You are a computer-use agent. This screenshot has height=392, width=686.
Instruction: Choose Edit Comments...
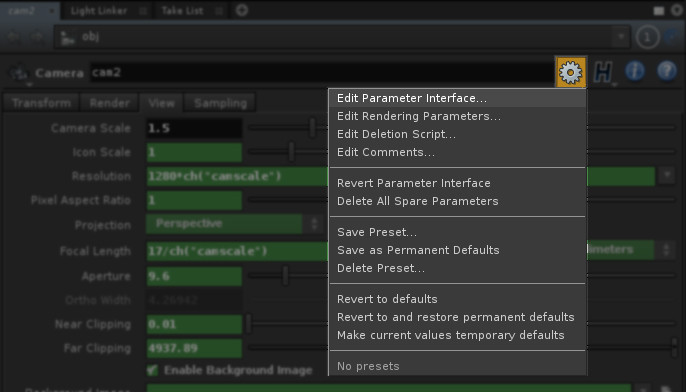457,152
